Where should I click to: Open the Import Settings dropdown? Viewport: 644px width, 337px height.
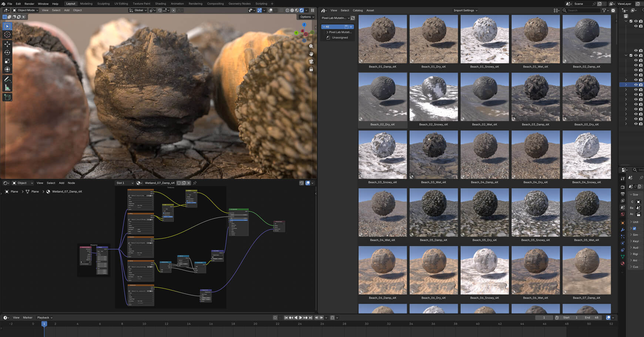465,10
